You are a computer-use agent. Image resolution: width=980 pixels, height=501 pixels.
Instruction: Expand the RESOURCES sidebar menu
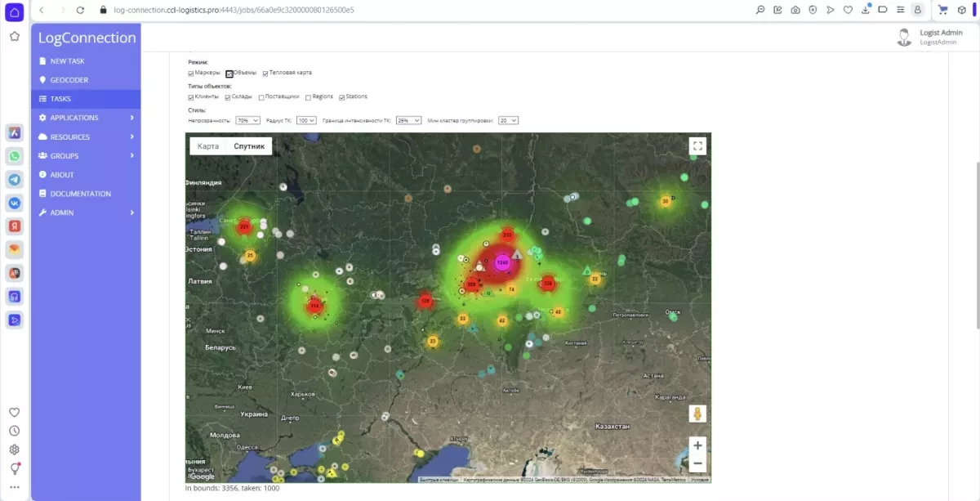(x=86, y=136)
